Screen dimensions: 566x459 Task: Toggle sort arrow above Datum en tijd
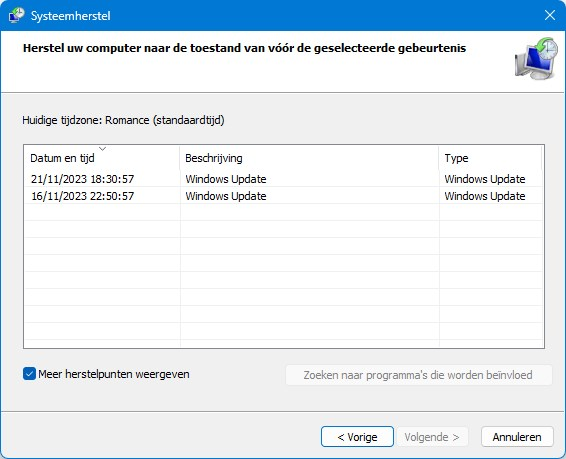tap(103, 149)
